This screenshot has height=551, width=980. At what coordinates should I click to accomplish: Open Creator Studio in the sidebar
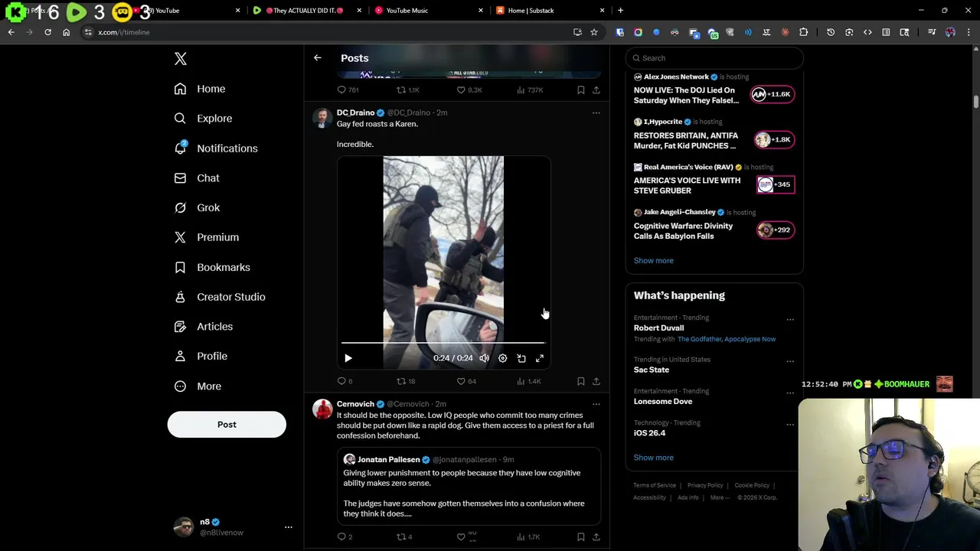click(220, 297)
